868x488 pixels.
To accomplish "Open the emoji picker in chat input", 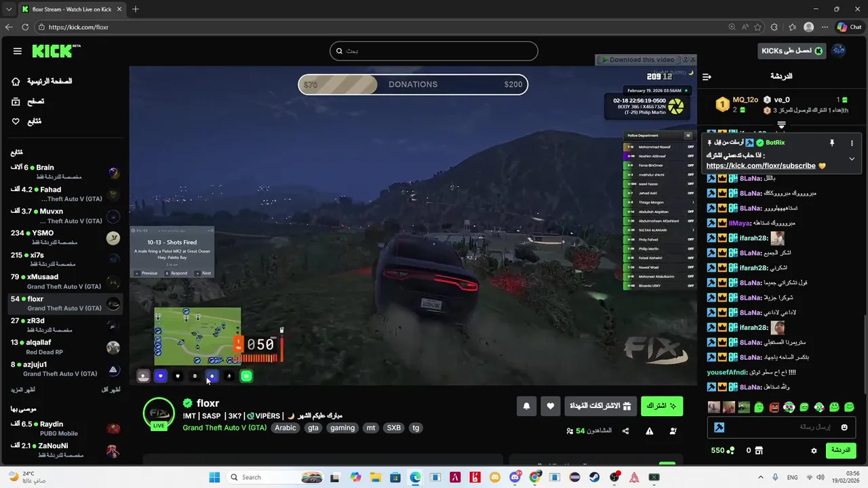I will (844, 428).
